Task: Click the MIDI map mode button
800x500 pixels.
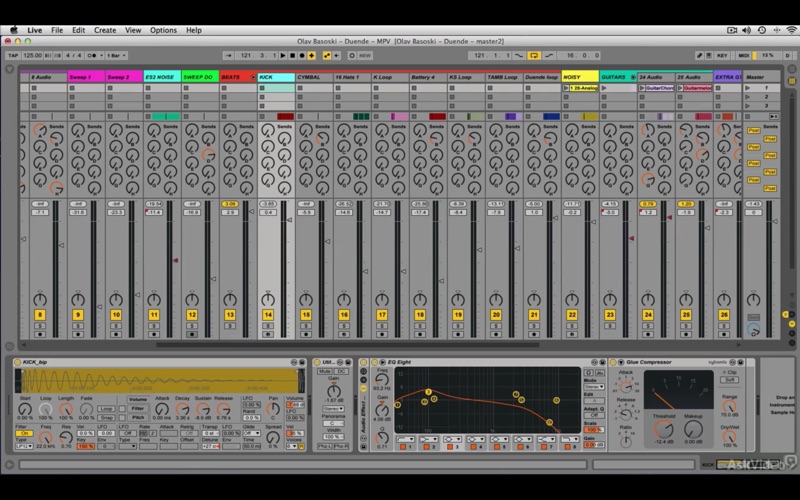Action: (x=743, y=55)
